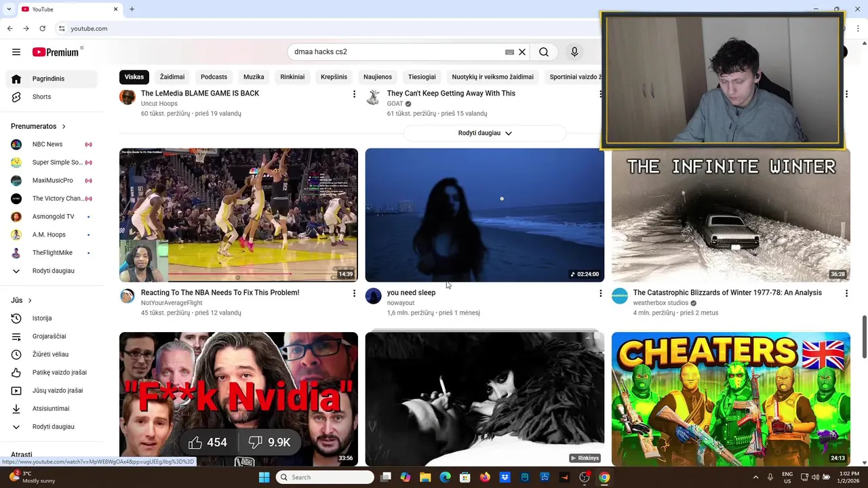The height and width of the screenshot is (488, 868).
Task: Select the Krepšinis filter chip
Action: (334, 77)
